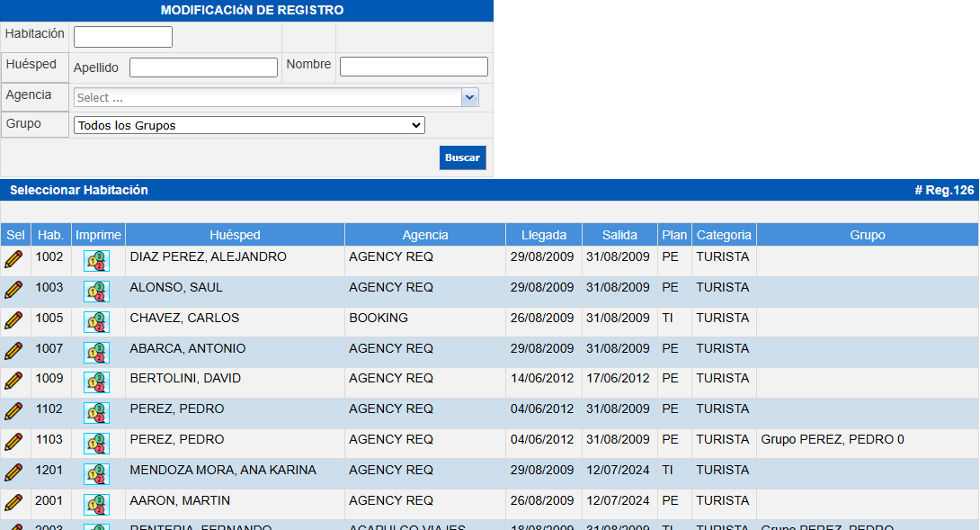Edit the record for room 1103
The width and height of the screenshot is (980, 530).
(13, 442)
